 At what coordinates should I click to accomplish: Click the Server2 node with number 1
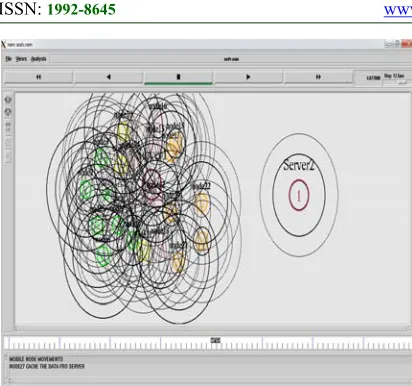click(299, 195)
